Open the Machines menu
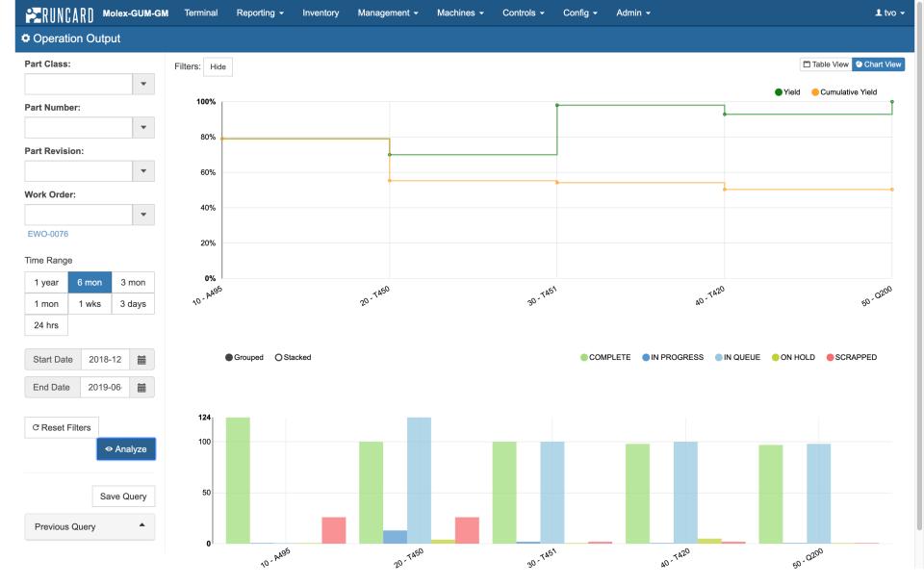 pos(460,13)
